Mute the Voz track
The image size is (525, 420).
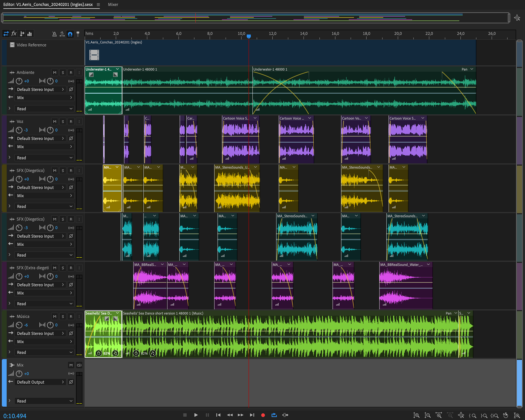[x=55, y=121]
